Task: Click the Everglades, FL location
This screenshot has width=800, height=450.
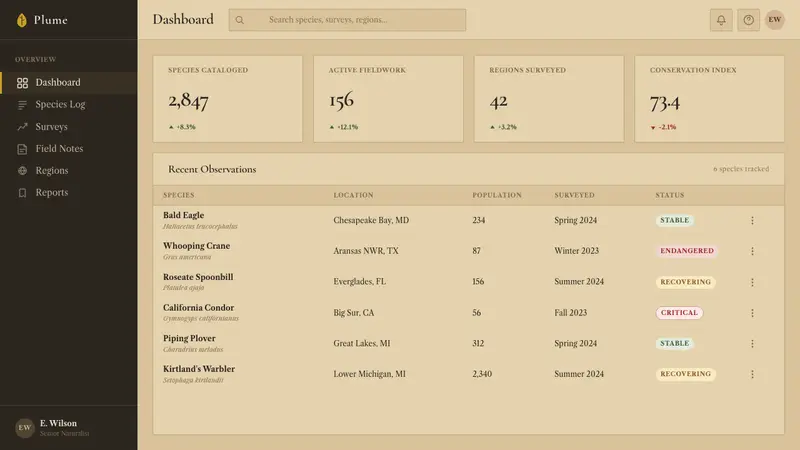Action: [360, 282]
